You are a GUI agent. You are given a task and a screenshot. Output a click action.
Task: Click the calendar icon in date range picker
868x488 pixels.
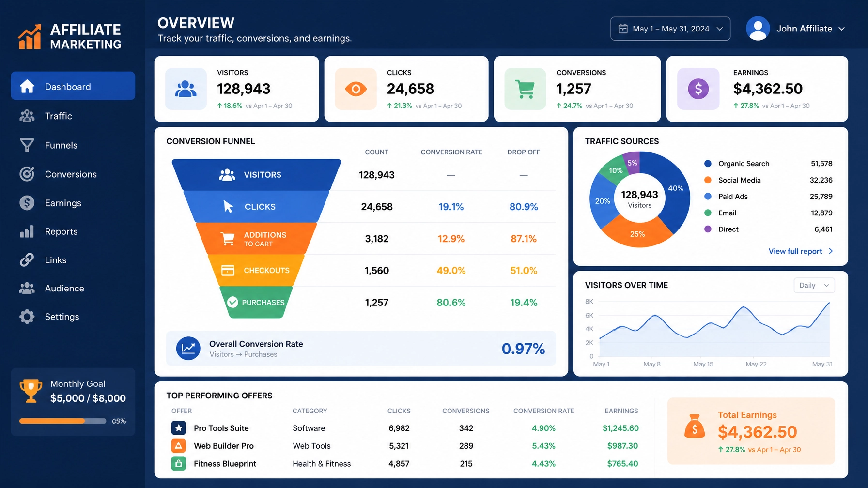pyautogui.click(x=623, y=29)
